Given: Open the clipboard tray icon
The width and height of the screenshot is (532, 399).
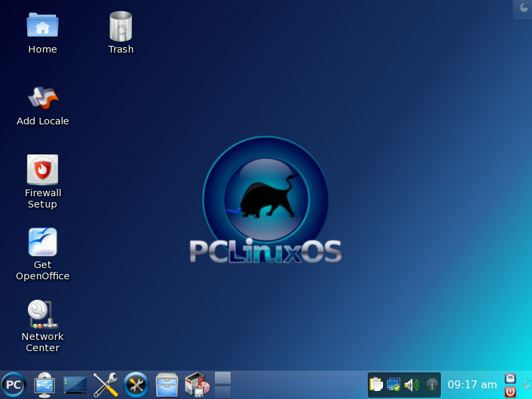Looking at the screenshot, I should pyautogui.click(x=376, y=384).
